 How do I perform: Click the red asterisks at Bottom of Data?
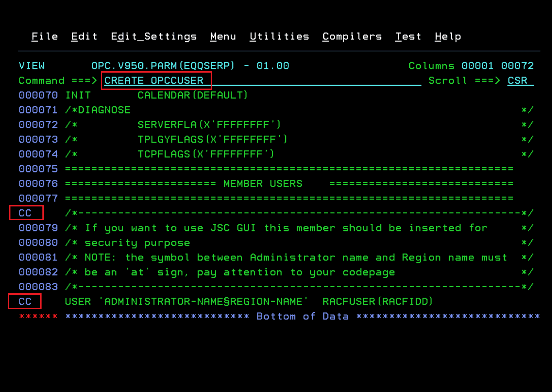click(x=38, y=317)
